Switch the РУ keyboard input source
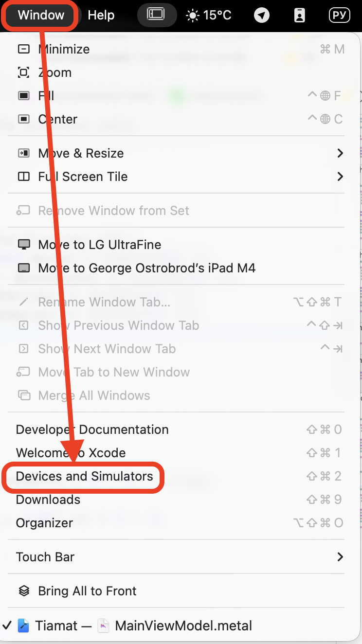 pos(339,16)
